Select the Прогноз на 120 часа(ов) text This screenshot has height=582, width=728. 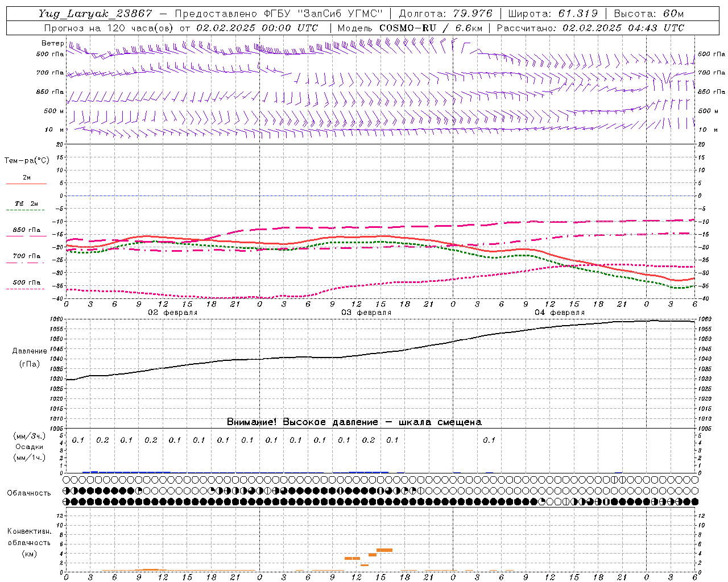click(x=109, y=28)
